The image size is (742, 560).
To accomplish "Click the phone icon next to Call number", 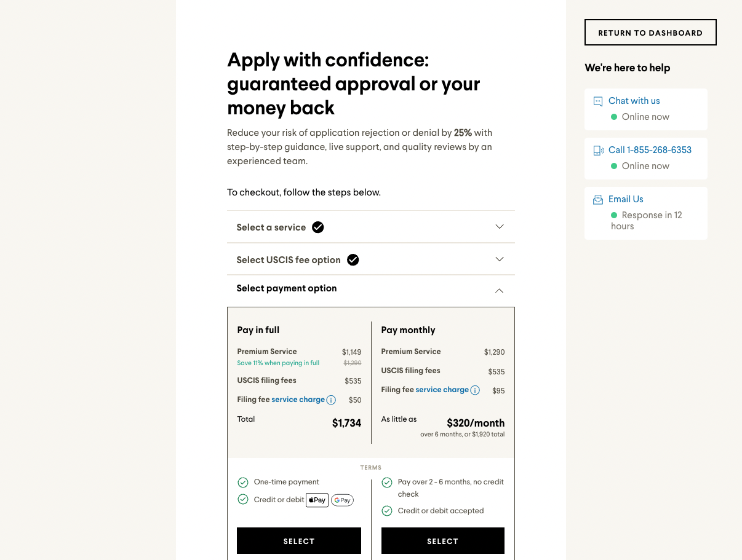I will point(598,151).
